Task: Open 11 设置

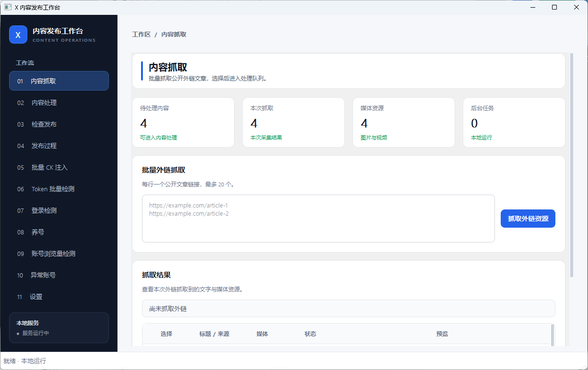Action: click(59, 297)
